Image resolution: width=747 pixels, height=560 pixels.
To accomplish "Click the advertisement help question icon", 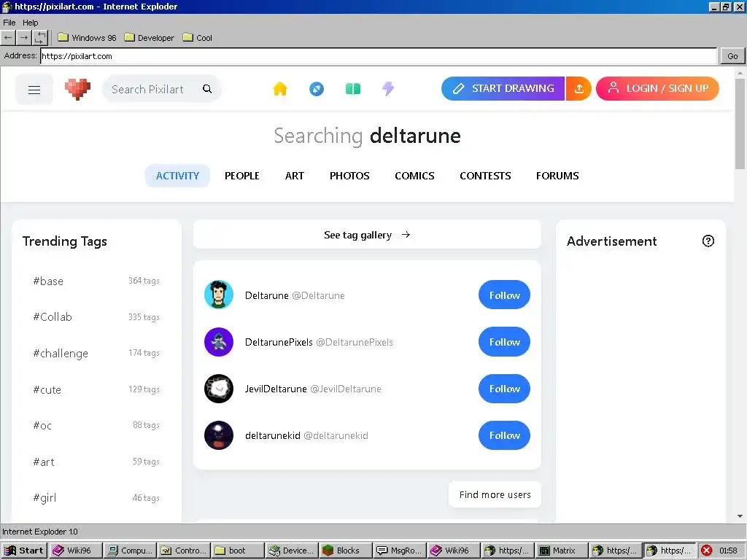I will coord(708,241).
